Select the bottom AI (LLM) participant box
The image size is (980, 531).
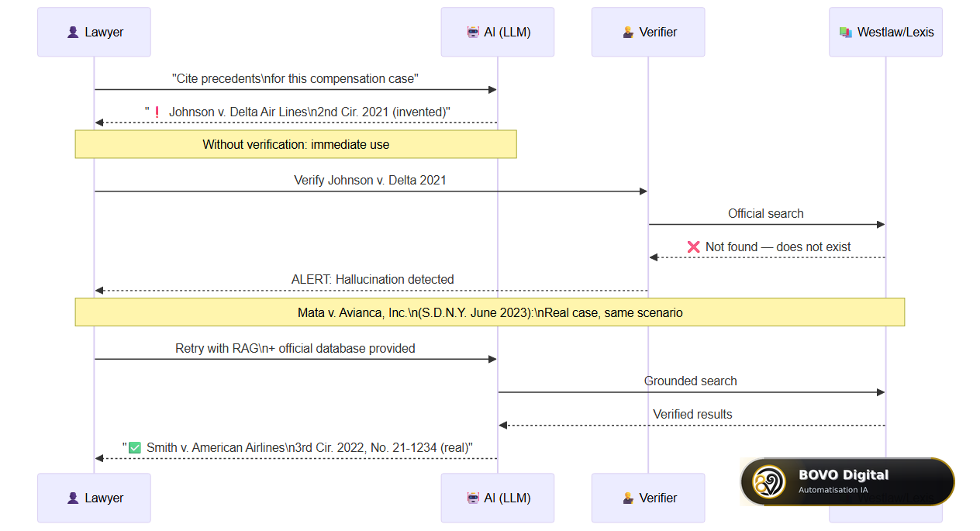pyautogui.click(x=498, y=498)
